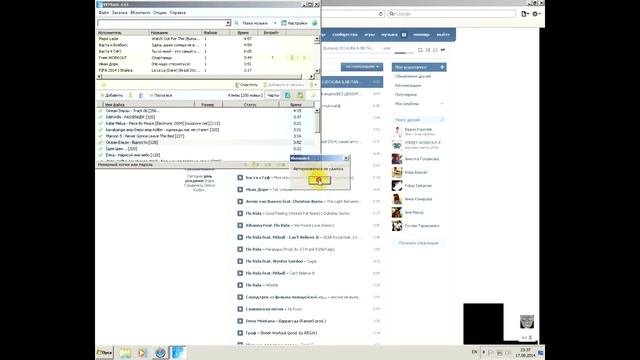
Task: Open the Опции menu in VKMusic
Action: pyautogui.click(x=160, y=13)
